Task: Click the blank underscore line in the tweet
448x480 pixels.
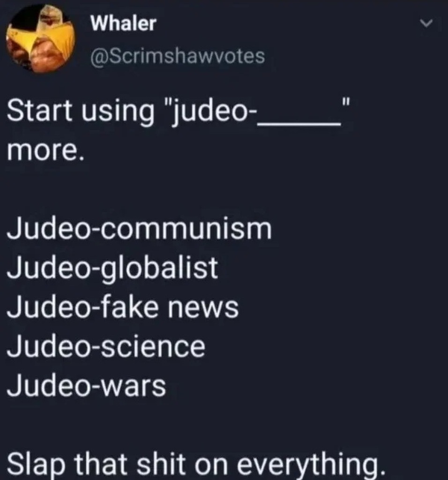Action: coord(299,124)
